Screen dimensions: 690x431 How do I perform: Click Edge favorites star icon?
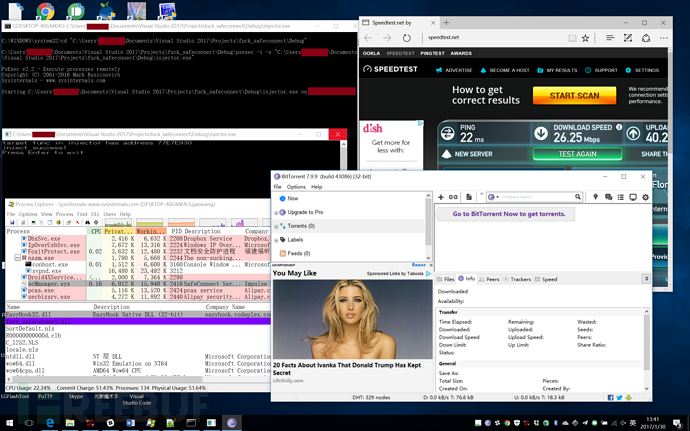(x=585, y=38)
